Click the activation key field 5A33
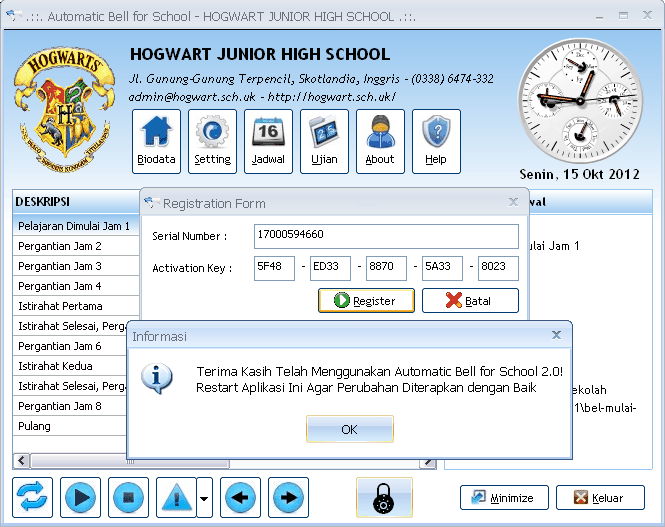Viewport: 665px width, 527px height. (x=442, y=268)
